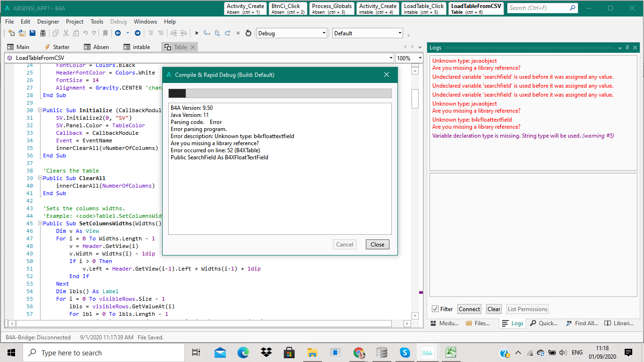The width and height of the screenshot is (644, 362).
Task: Open the File menu
Action: (9, 22)
